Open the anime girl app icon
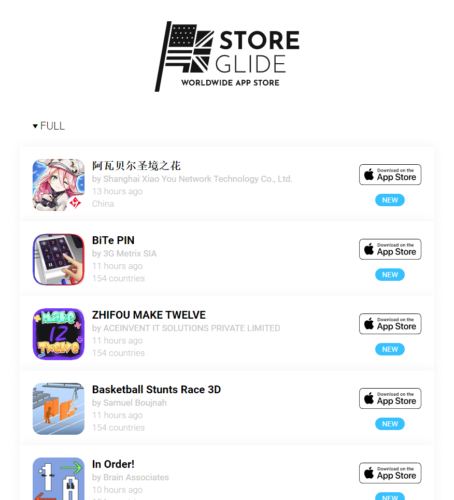454x500 pixels. 59,185
